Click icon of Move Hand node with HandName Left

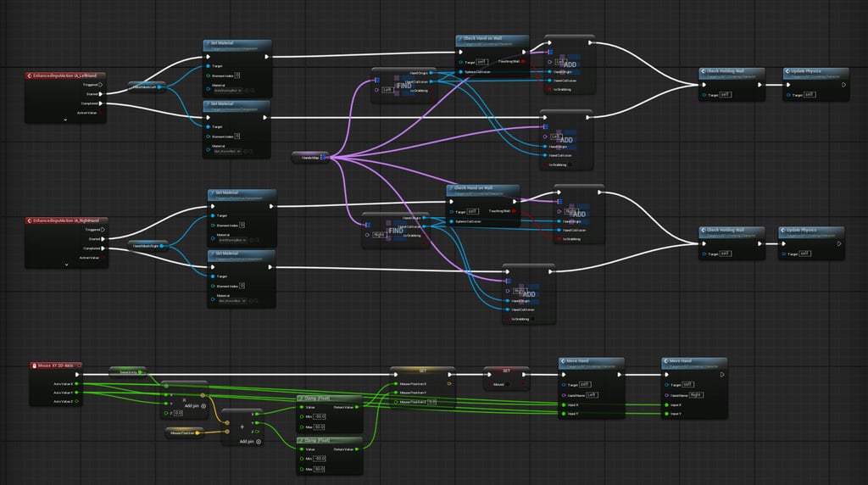click(x=563, y=361)
